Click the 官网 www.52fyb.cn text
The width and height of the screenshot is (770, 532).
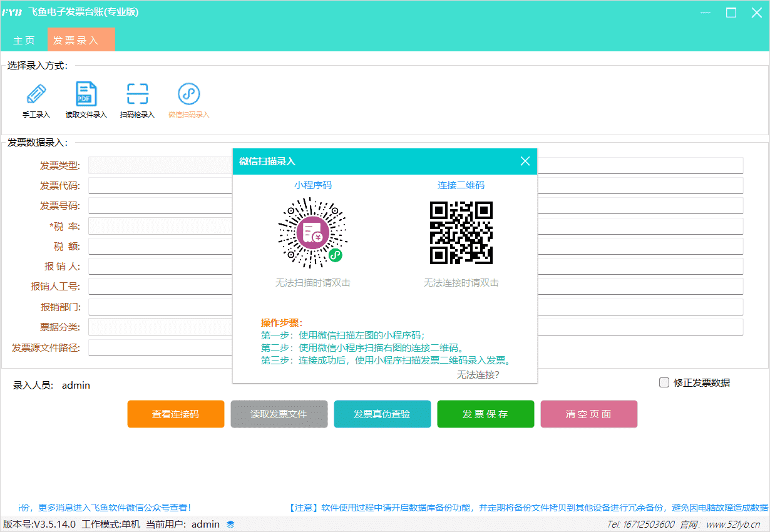(721, 524)
